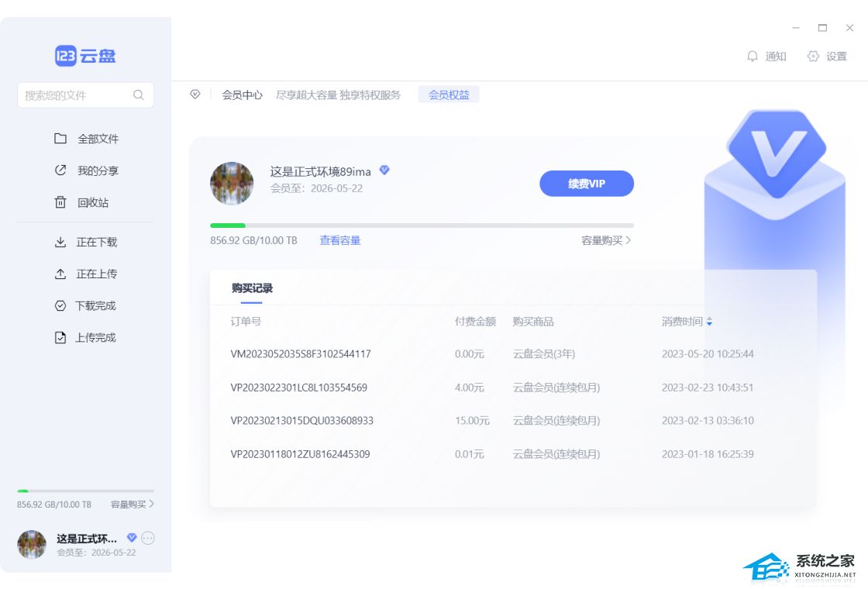Click the 续费VIP button
The height and width of the screenshot is (589, 868).
pyautogui.click(x=586, y=183)
